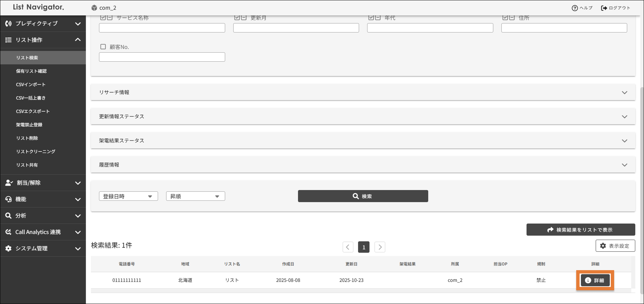Open CSVインポート in the sidebar
This screenshot has width=644, height=304.
click(x=31, y=84)
